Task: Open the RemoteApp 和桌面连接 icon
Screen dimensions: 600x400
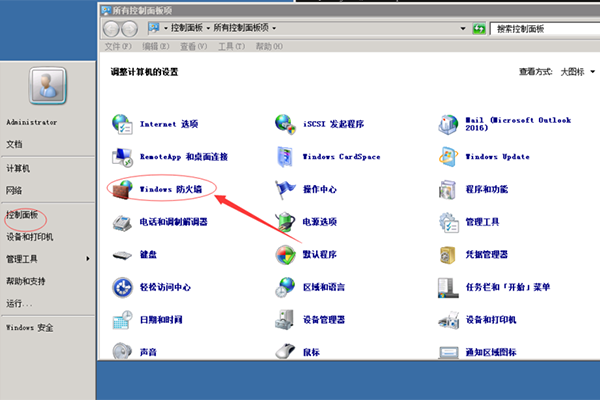Action: point(122,157)
